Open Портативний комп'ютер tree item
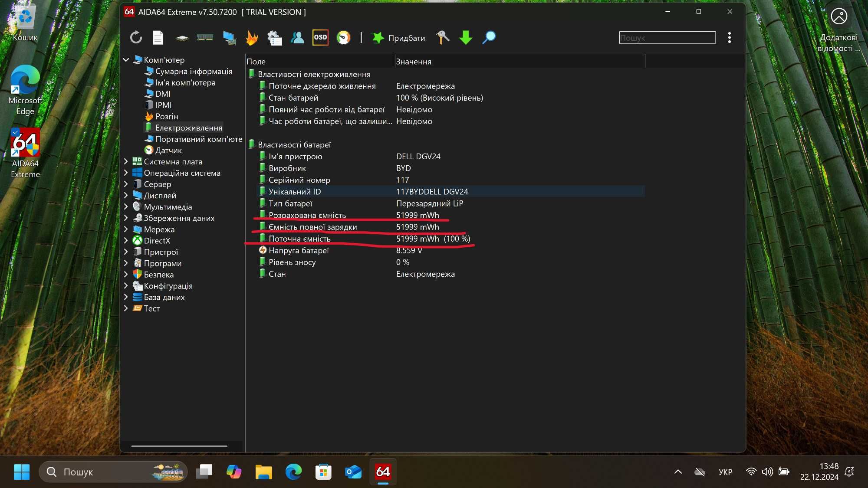Viewport: 868px width, 488px height. (x=198, y=139)
